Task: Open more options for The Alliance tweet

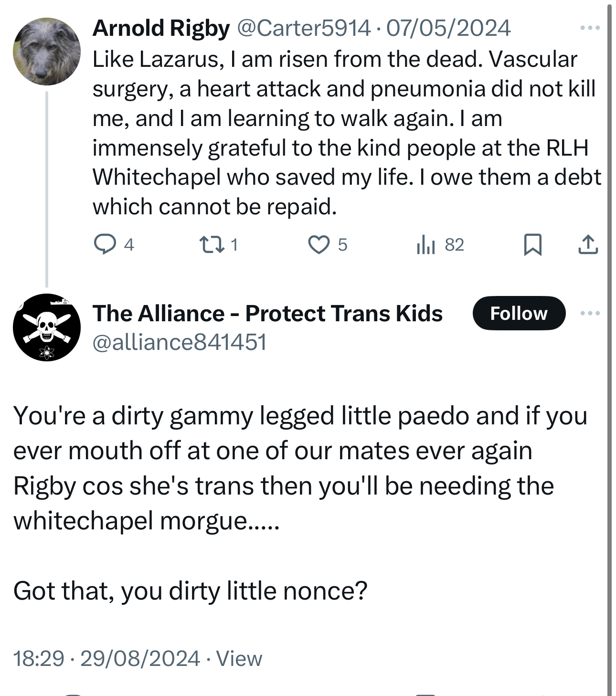Action: pos(590,314)
